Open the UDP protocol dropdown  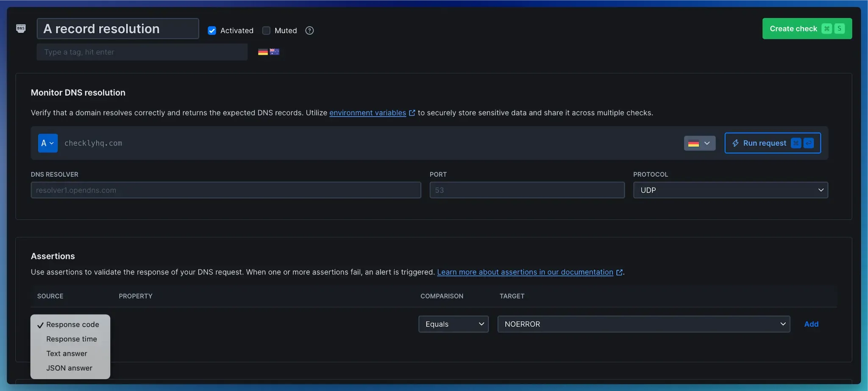pos(730,190)
